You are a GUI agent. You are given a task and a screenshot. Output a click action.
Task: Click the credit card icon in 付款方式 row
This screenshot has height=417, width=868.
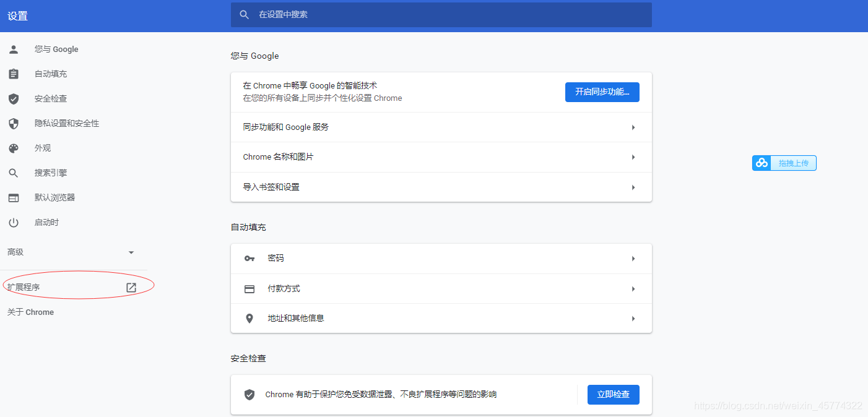point(250,289)
